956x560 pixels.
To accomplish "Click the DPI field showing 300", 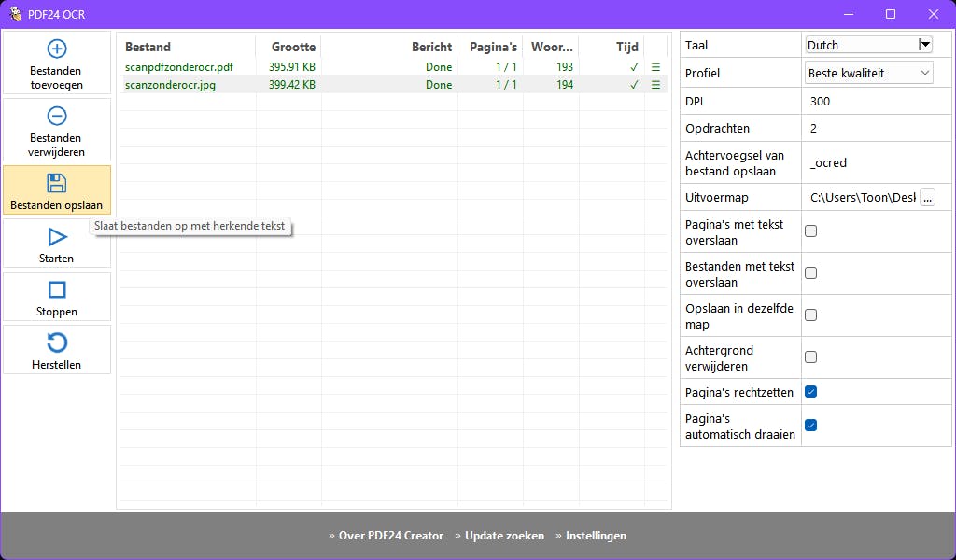I will 877,101.
